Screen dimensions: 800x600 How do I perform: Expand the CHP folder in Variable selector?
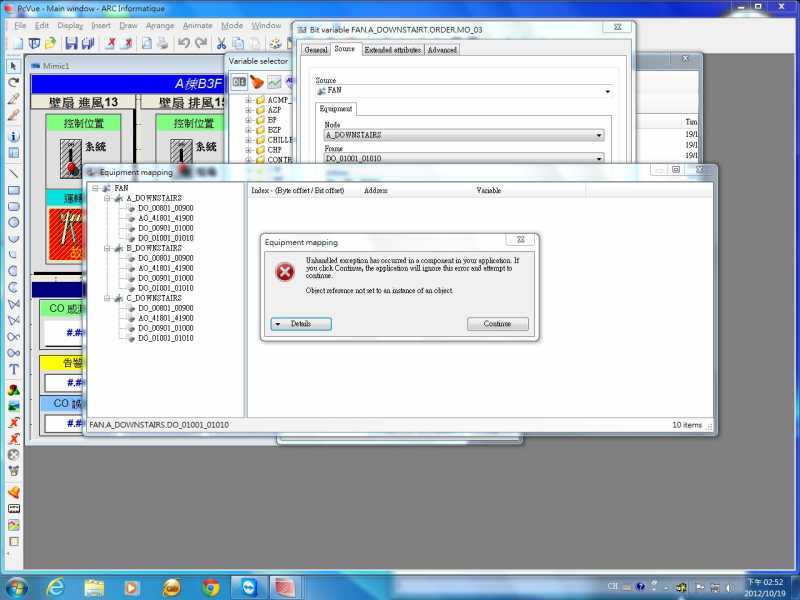pyautogui.click(x=248, y=150)
